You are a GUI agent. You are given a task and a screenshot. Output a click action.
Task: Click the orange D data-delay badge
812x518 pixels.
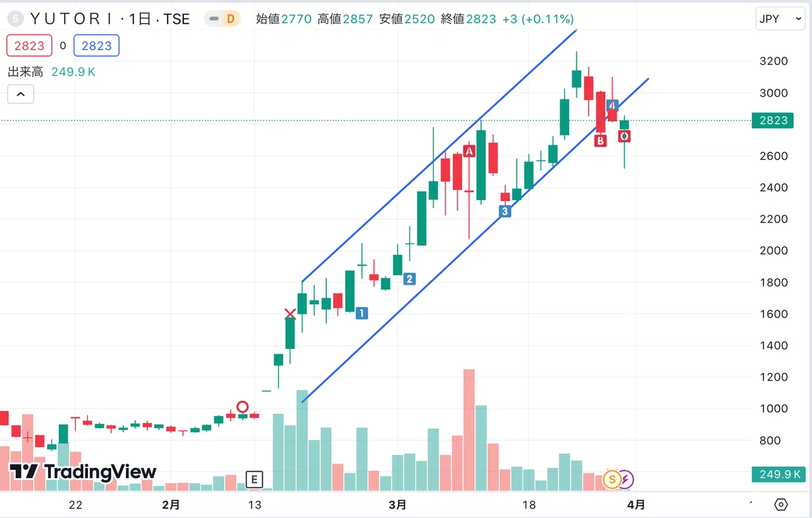(x=230, y=19)
